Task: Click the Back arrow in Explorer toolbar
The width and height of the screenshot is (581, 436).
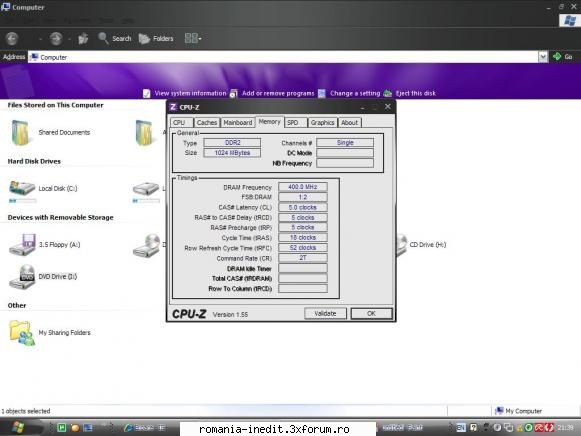Action: 12,39
